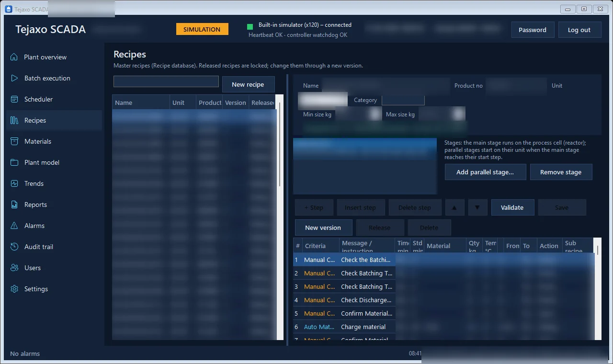613x364 pixels.
Task: Click the greyed-out Save button
Action: pos(562,207)
